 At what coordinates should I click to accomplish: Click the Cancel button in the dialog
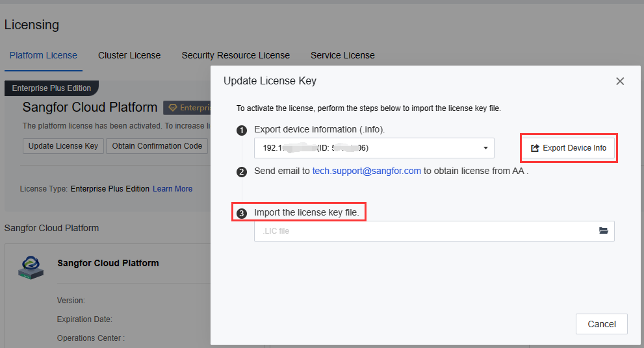click(x=601, y=324)
